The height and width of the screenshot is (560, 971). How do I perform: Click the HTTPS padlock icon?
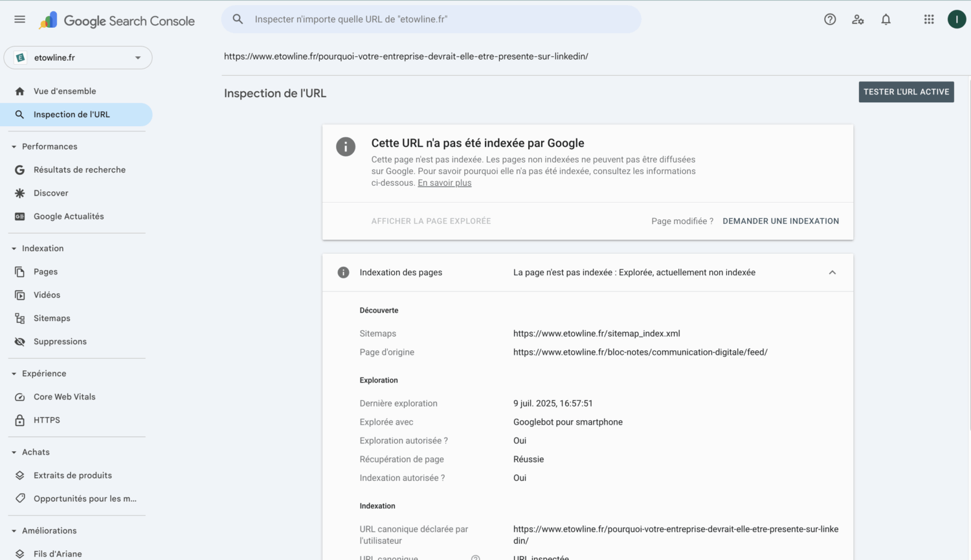coord(20,420)
